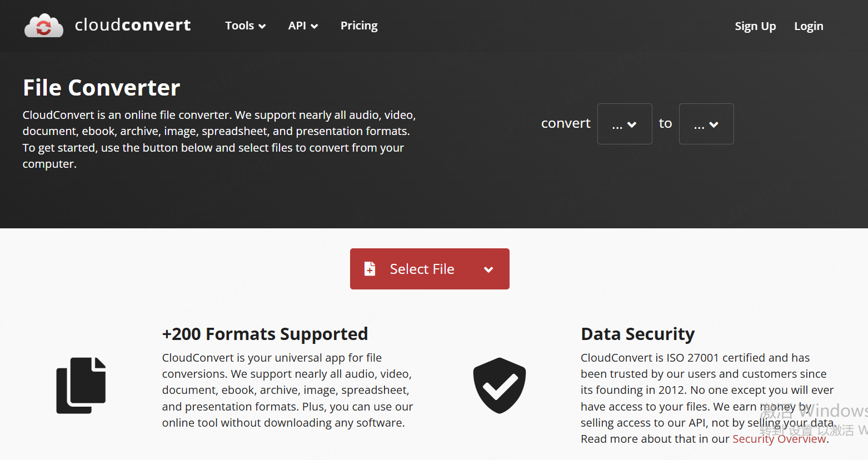Click the Login link

[x=809, y=26]
